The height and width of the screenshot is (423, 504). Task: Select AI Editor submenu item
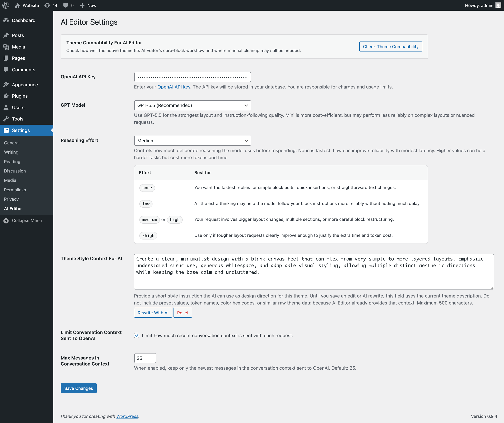click(13, 209)
